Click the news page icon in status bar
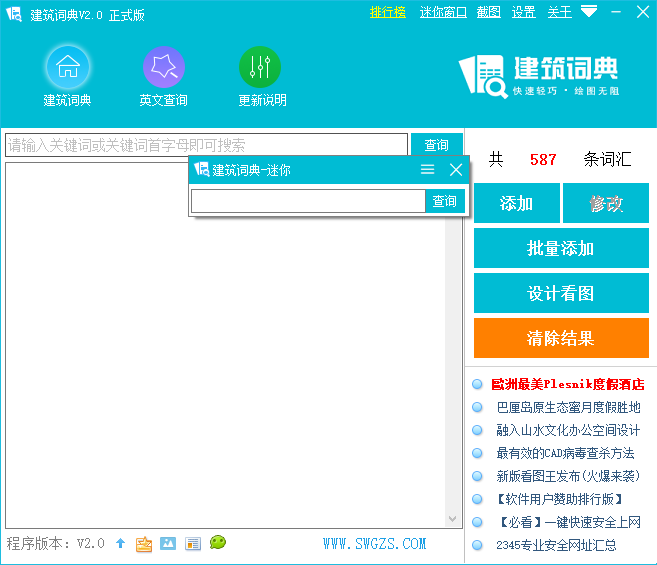 193,544
